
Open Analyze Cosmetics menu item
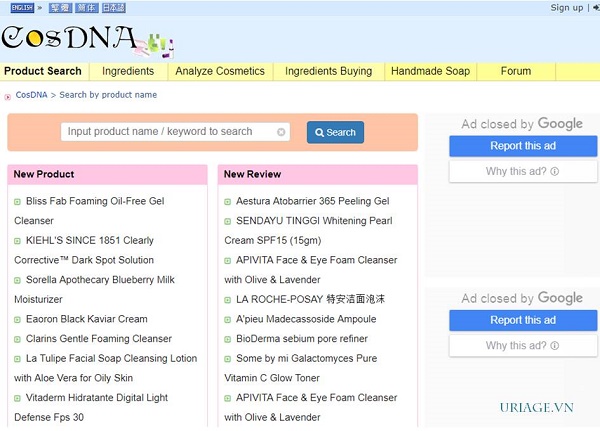(x=220, y=71)
